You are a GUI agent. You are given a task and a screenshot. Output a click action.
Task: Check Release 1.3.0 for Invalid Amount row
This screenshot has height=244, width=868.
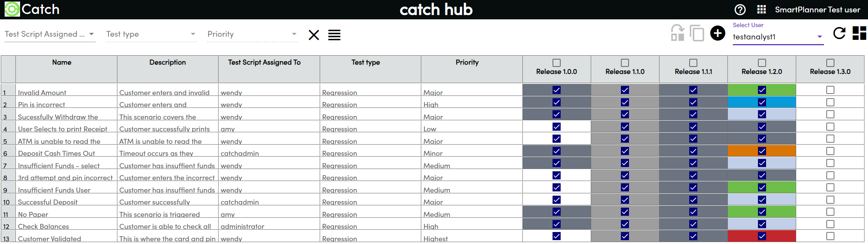pos(830,90)
